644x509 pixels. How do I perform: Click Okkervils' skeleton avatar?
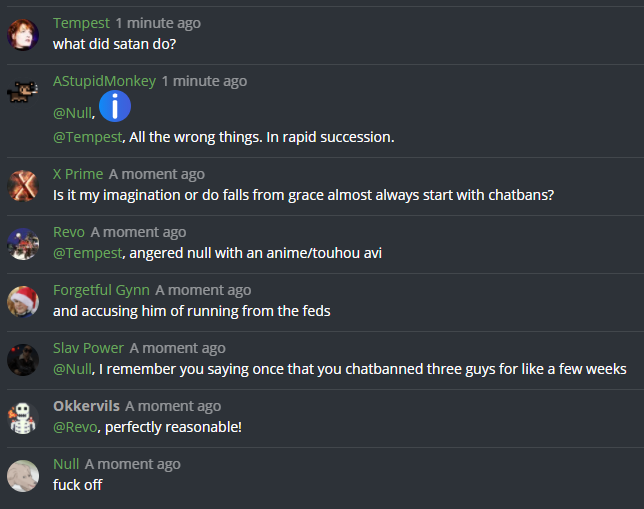point(23,417)
